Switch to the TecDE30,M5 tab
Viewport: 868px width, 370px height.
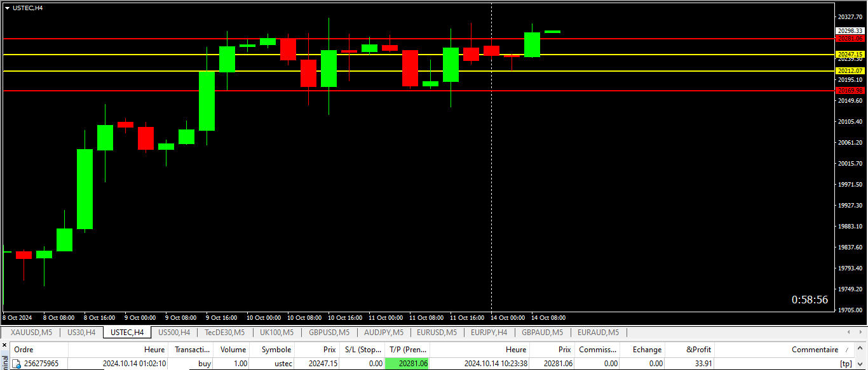click(224, 332)
